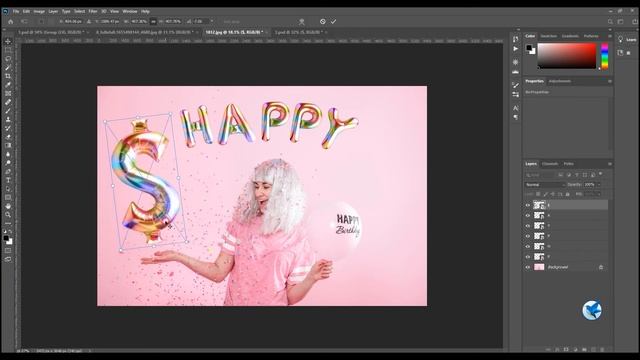The height and width of the screenshot is (360, 640).
Task: Click the Opacity value field
Action: coord(589,184)
